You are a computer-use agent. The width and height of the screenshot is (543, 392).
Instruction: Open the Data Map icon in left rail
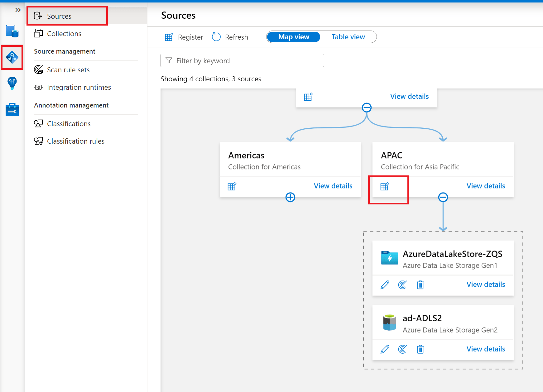coord(12,57)
